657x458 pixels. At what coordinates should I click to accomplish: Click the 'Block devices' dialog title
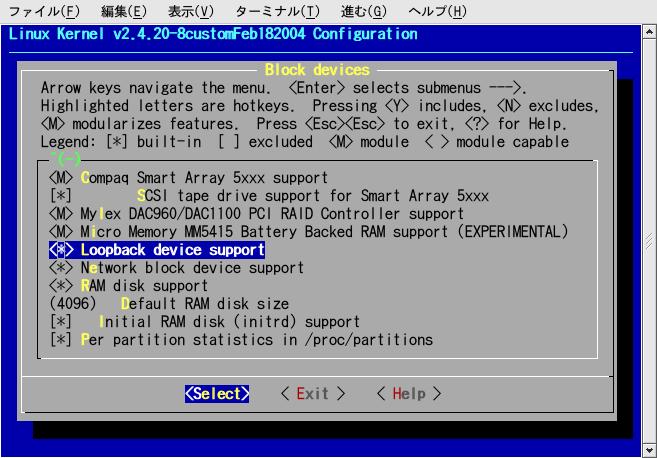pos(317,70)
